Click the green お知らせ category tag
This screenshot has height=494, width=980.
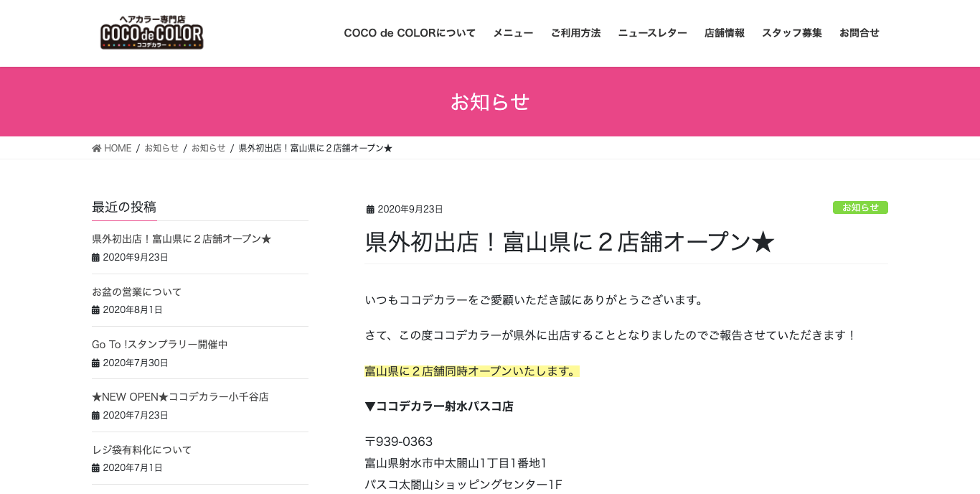pyautogui.click(x=860, y=208)
